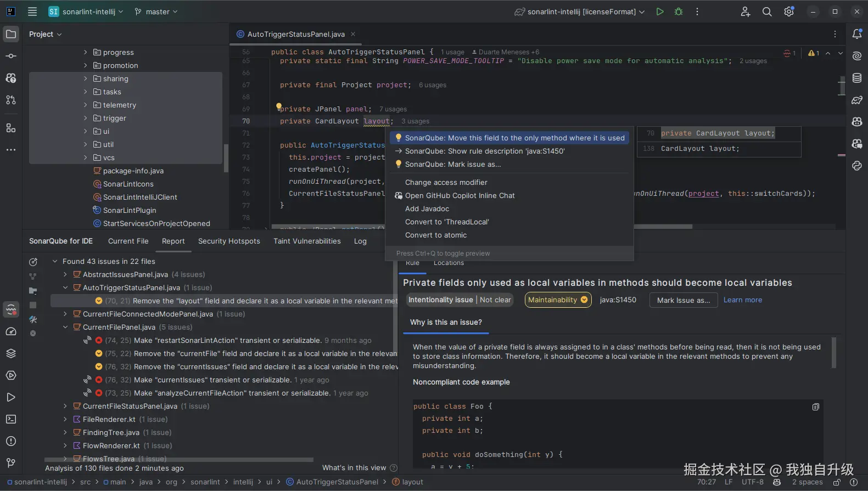Image resolution: width=868 pixels, height=491 pixels.
Task: Click the Project tree vertical scrollbar
Action: pos(226,158)
